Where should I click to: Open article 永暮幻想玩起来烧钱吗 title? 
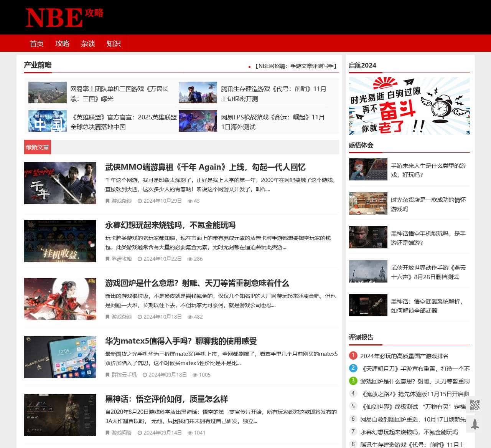[x=170, y=225]
